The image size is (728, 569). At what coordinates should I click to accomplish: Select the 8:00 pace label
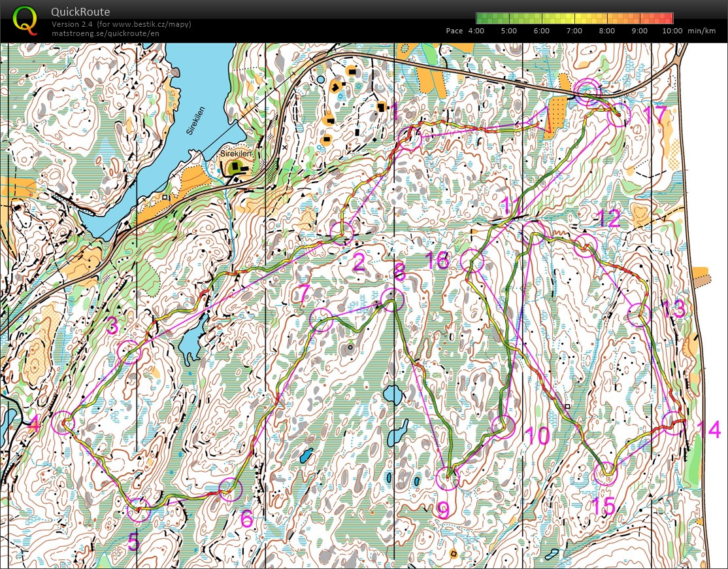607,31
